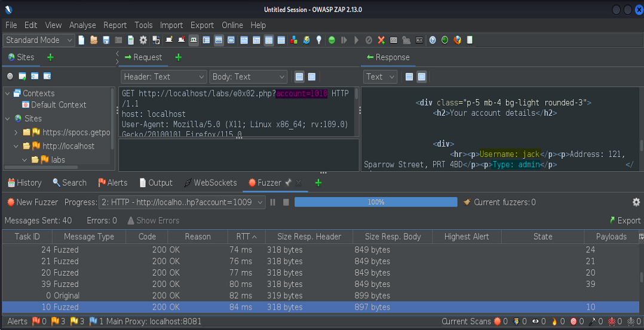Stop the fuzzer with the stop button
The image size is (644, 330).
coord(286,202)
